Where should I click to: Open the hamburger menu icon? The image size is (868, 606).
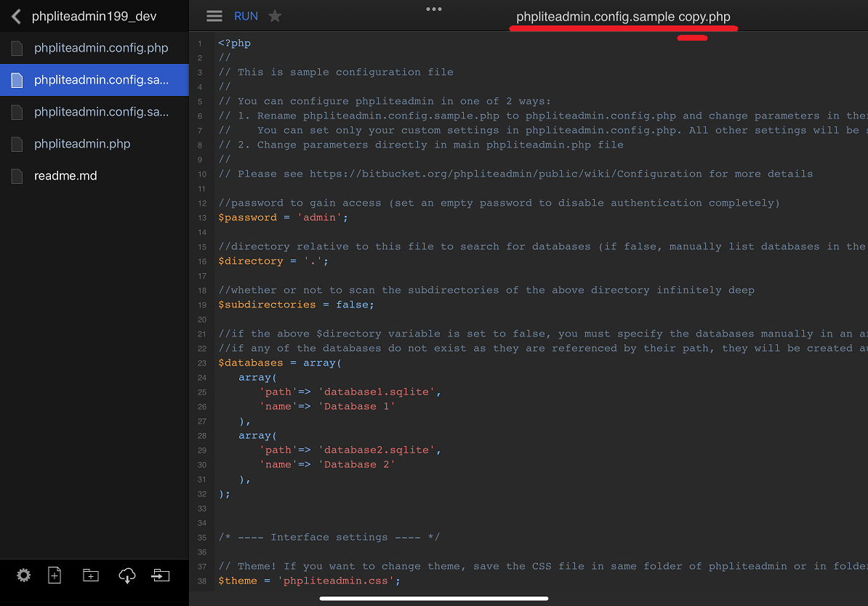[214, 16]
